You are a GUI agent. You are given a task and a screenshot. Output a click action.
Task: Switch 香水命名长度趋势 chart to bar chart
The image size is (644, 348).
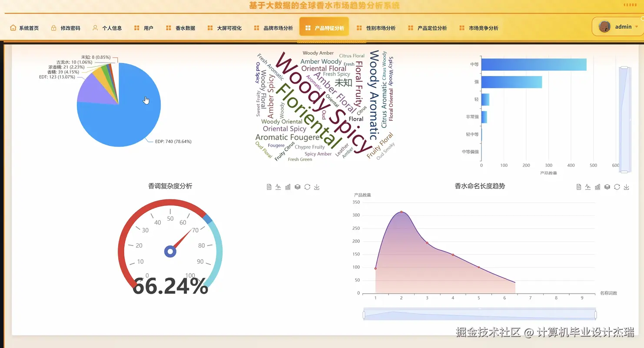597,186
